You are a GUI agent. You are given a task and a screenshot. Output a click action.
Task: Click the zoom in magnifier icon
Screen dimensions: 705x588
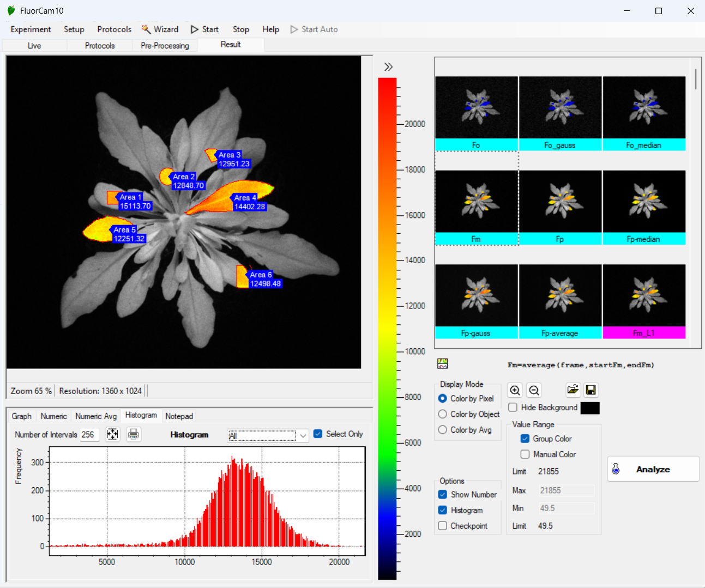[515, 390]
